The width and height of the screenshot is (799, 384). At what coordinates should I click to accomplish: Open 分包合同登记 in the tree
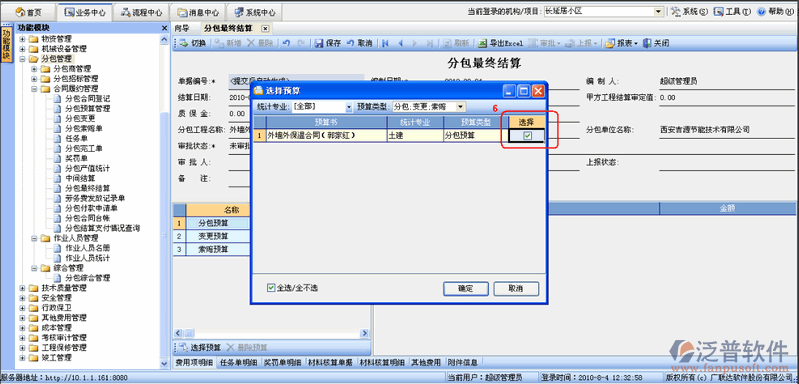coord(88,99)
